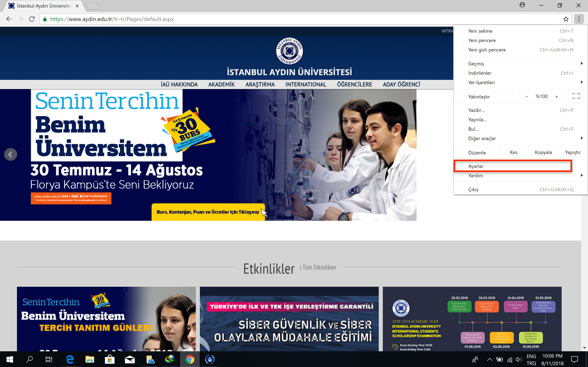
Task: Click the ENG TRQ language indicator
Action: tap(531, 359)
